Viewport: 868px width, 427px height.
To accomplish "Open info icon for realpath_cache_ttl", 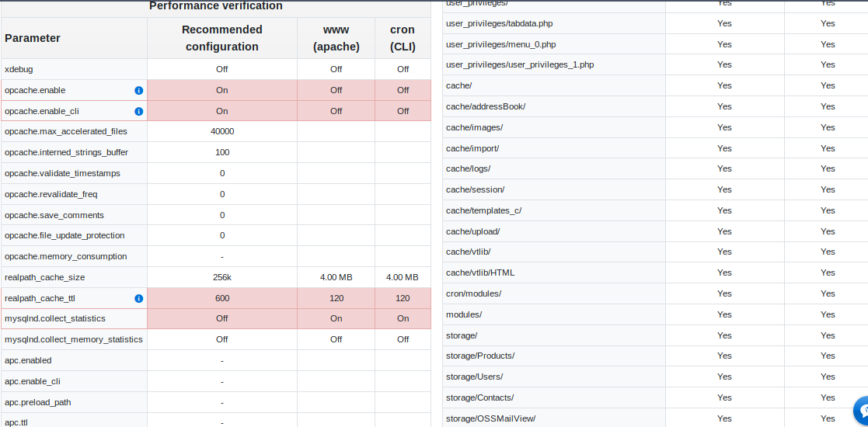I will point(139,298).
